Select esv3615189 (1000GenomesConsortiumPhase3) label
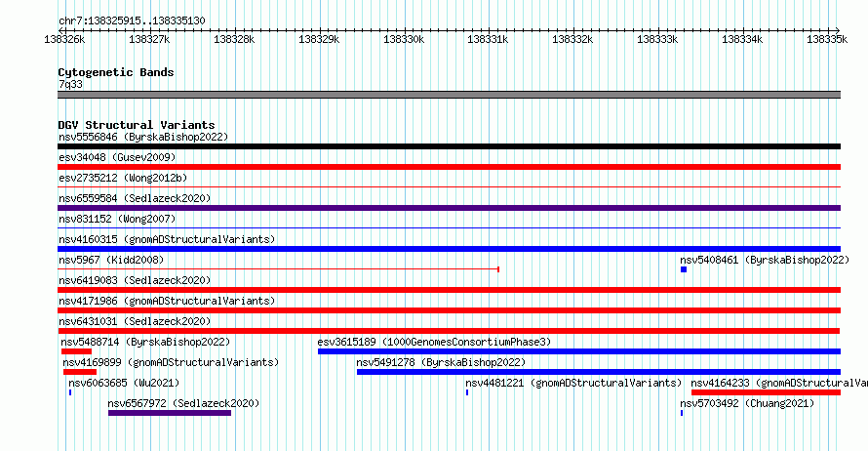Viewport: 868px width, 451px height. 434,342
